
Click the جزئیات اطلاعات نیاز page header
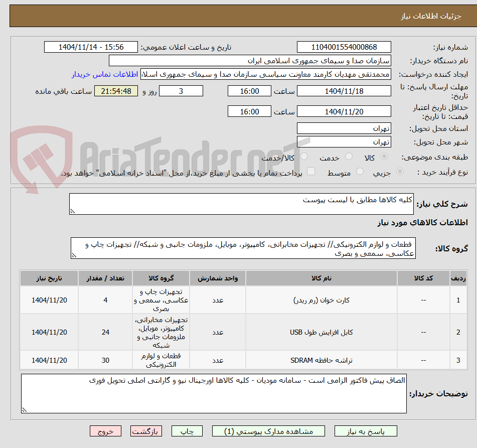coord(431,16)
